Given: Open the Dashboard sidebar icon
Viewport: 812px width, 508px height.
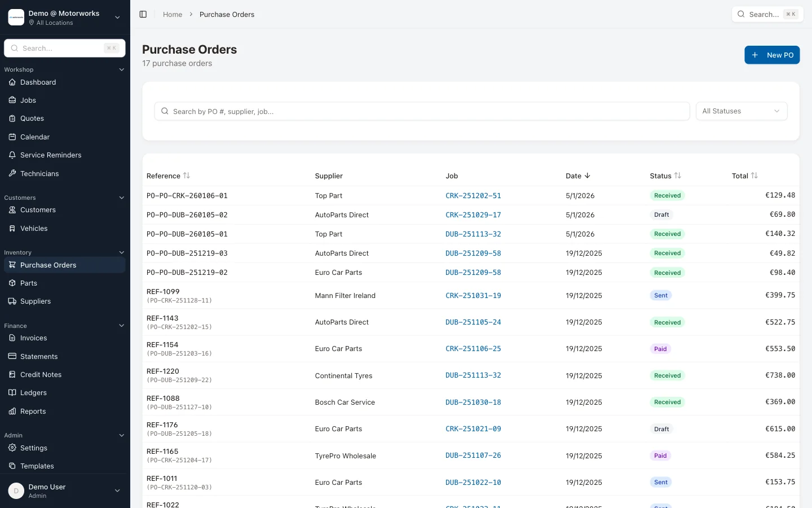Looking at the screenshot, I should point(11,82).
